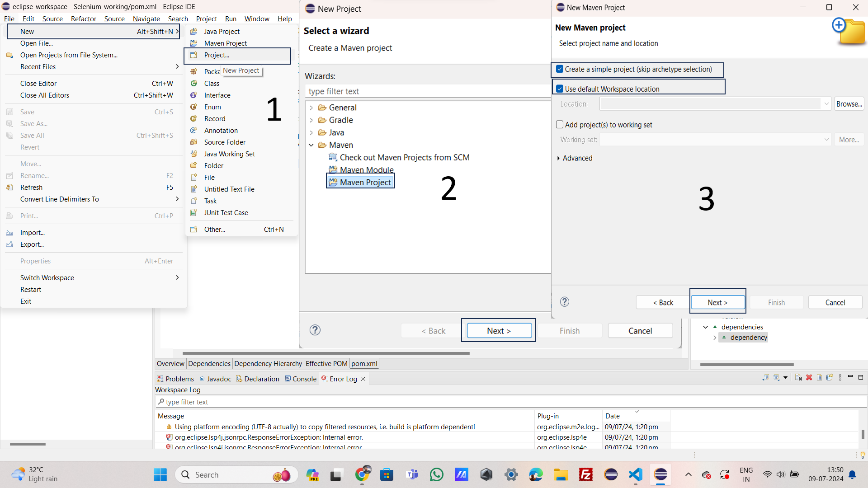
Task: Expand the dependency tree node
Action: 715,337
